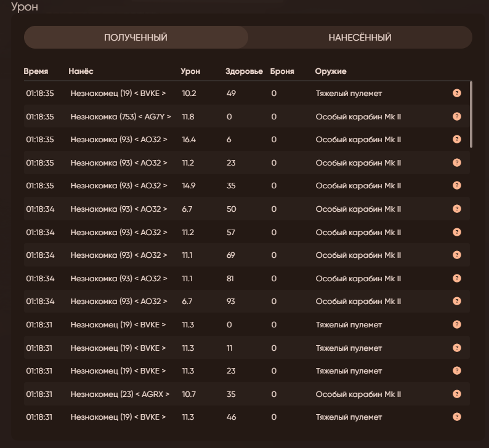
Task: Open help icon for 16.4 damage row
Action: click(x=457, y=139)
